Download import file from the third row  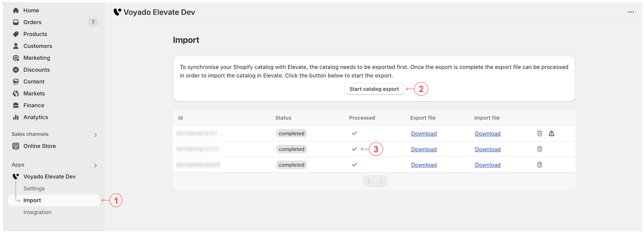(x=488, y=165)
